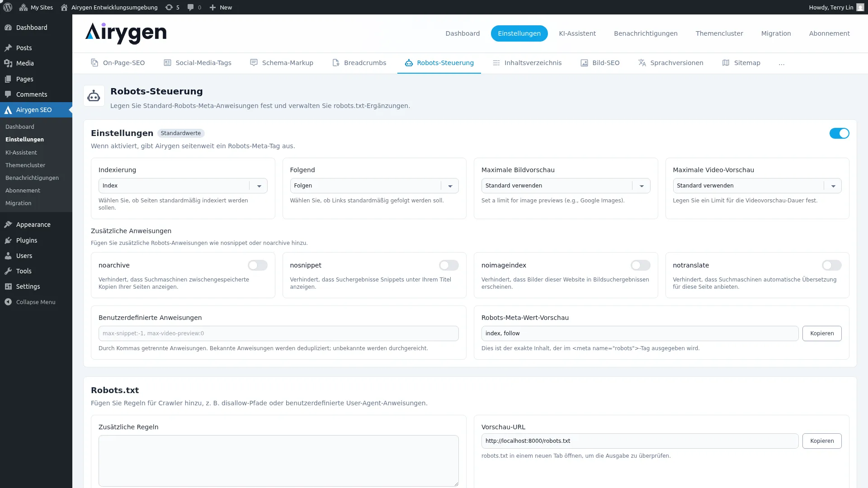Enable the nosnippet toggle

pyautogui.click(x=449, y=265)
